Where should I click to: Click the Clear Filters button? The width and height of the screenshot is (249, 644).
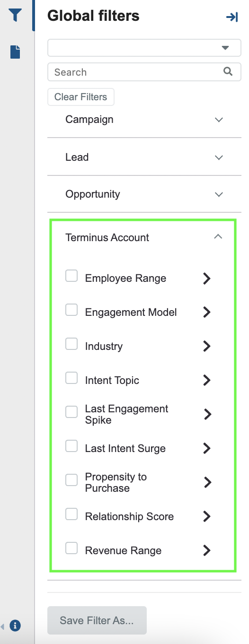81,97
